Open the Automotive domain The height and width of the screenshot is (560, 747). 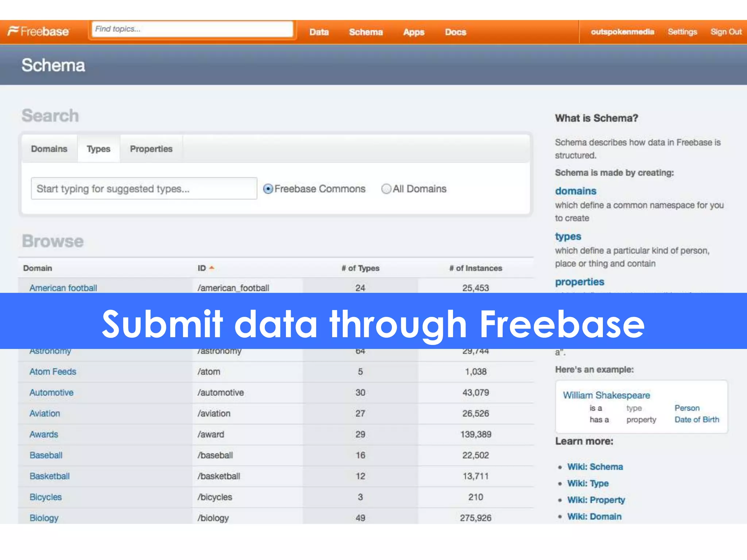click(51, 392)
